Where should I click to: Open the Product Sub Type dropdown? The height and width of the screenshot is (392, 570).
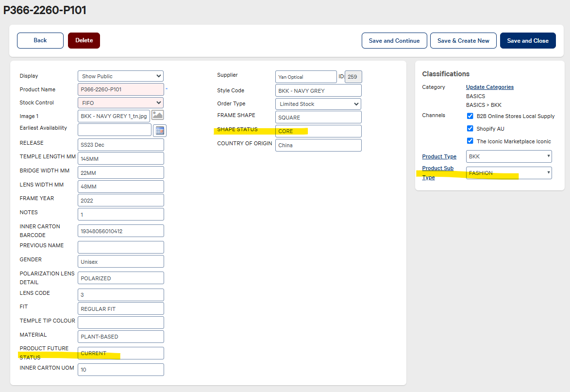click(x=508, y=173)
